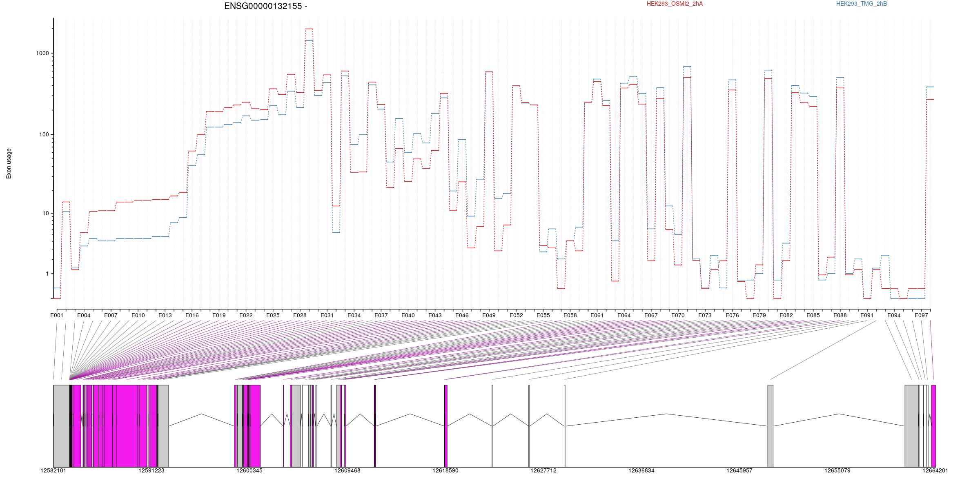This screenshot has height=490, width=980.
Task: Click the Exon usage axis label
Action: [9, 163]
